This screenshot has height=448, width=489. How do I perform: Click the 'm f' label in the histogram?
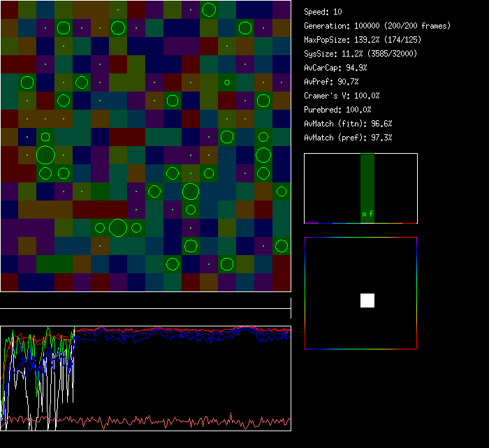coord(367,215)
